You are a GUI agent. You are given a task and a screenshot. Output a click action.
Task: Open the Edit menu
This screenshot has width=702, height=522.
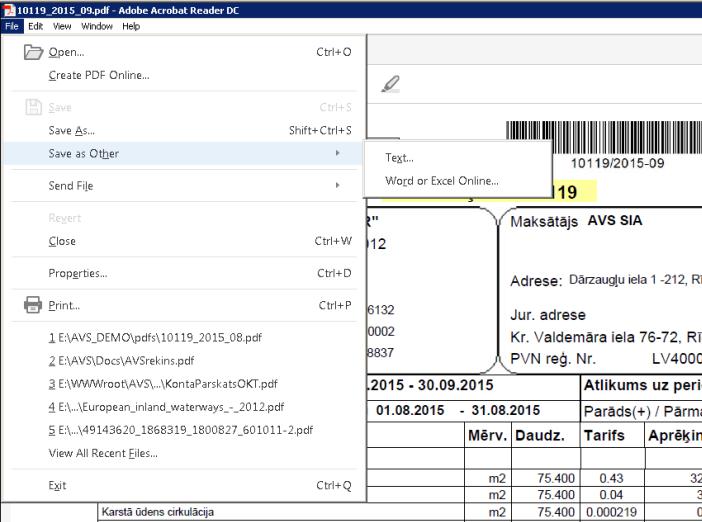35,26
